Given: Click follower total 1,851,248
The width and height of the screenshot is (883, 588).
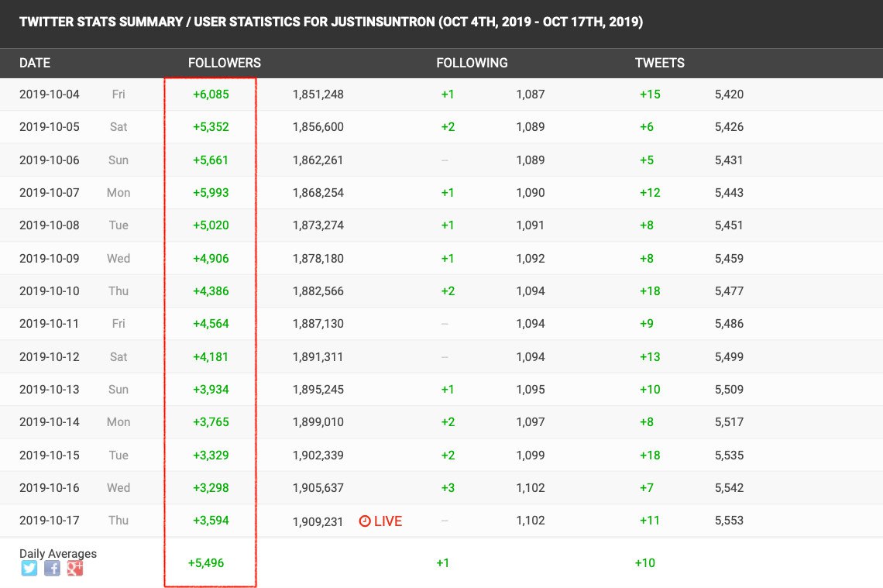Looking at the screenshot, I should click(318, 94).
